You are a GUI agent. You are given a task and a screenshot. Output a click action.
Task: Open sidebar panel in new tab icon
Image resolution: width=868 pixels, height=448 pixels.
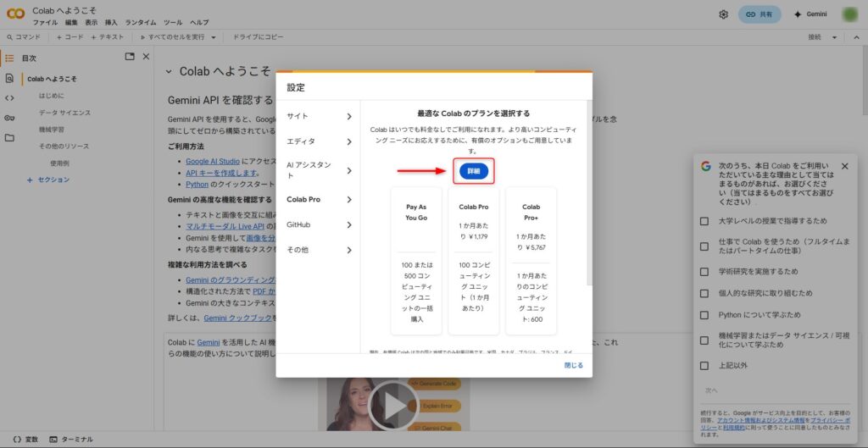pyautogui.click(x=130, y=57)
